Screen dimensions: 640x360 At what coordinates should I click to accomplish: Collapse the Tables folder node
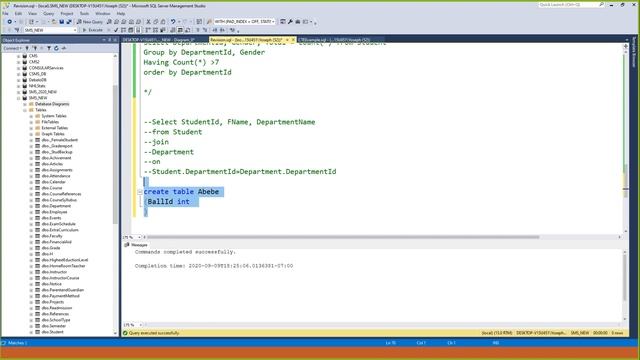25,110
